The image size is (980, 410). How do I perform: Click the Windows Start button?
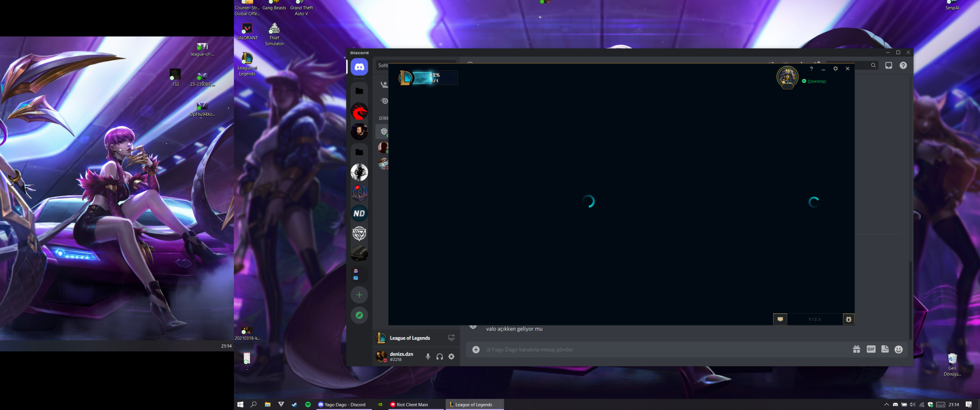(240, 404)
